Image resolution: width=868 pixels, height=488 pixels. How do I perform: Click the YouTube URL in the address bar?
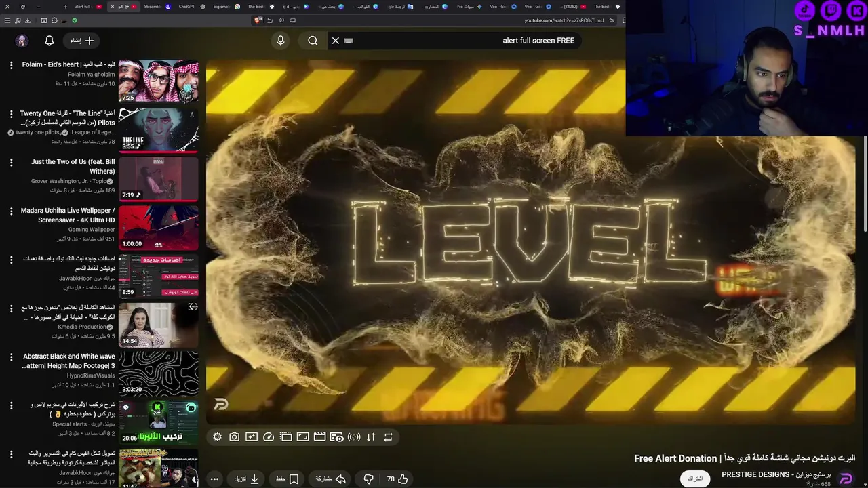[x=564, y=20]
